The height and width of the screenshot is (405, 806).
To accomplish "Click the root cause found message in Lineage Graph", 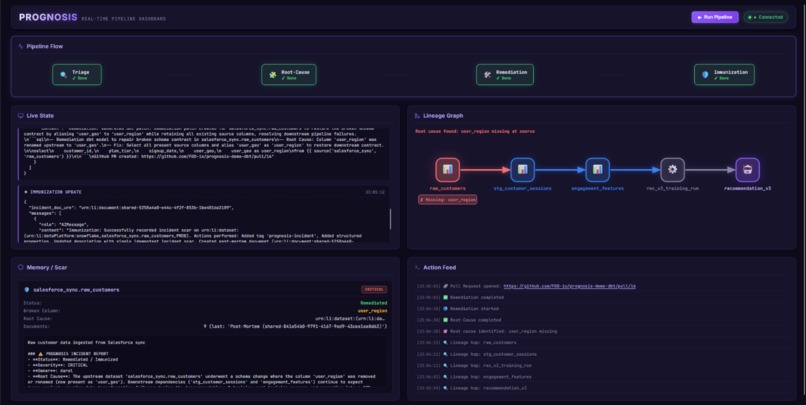I will (x=474, y=132).
